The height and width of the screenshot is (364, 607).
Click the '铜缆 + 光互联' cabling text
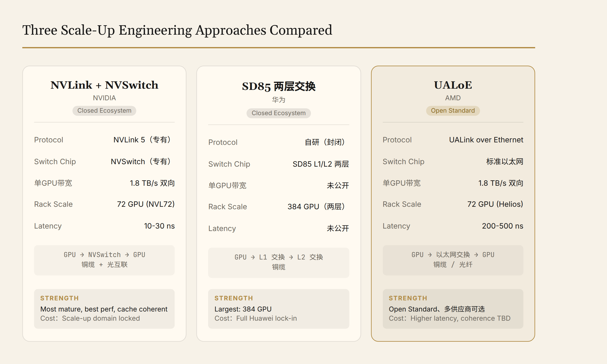pos(104,265)
